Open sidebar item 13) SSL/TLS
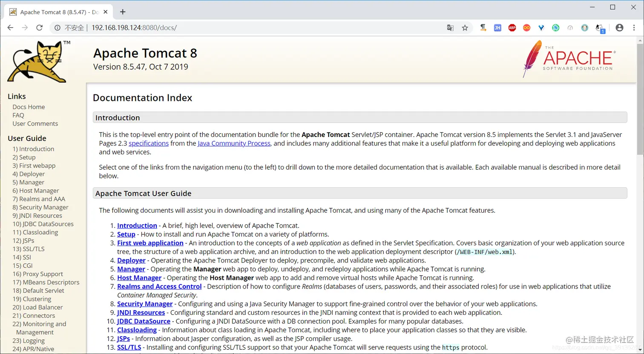Screen dimensions: 644x354 point(29,249)
